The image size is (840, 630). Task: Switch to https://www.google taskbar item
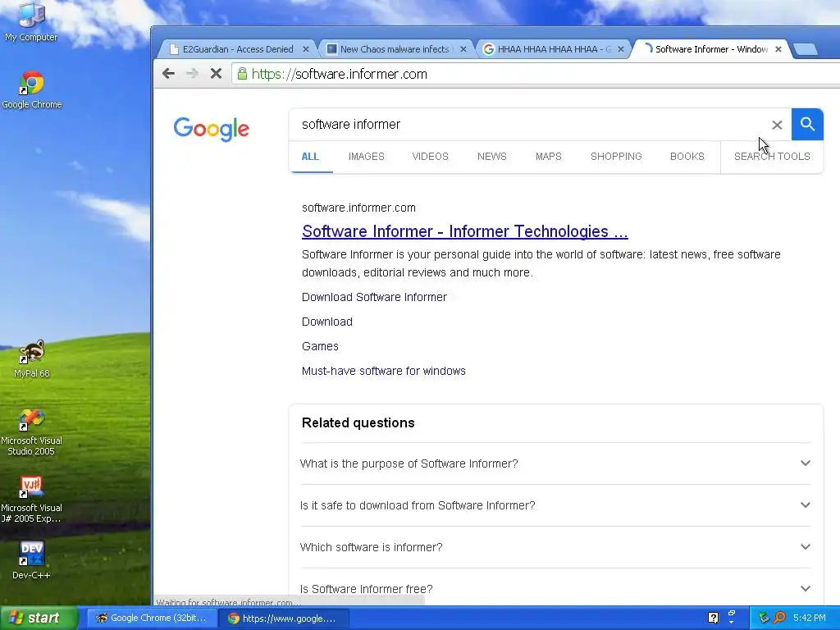pyautogui.click(x=284, y=619)
